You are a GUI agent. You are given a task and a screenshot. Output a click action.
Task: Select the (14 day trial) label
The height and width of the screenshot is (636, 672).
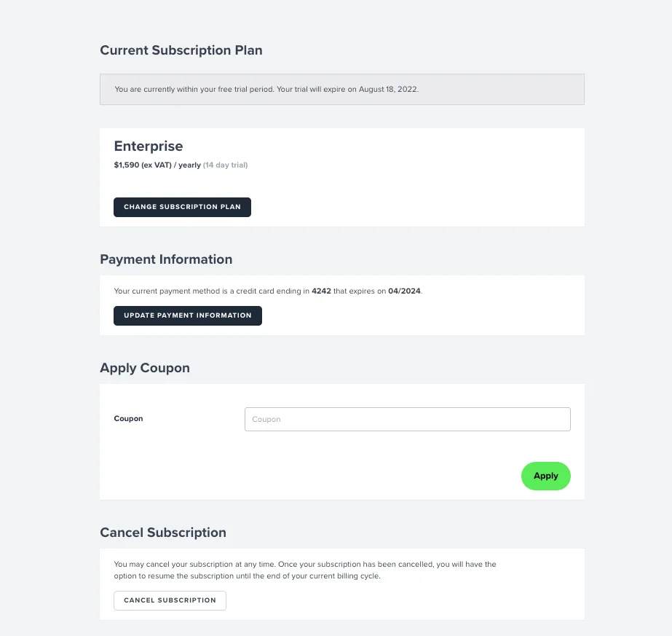pyautogui.click(x=226, y=165)
